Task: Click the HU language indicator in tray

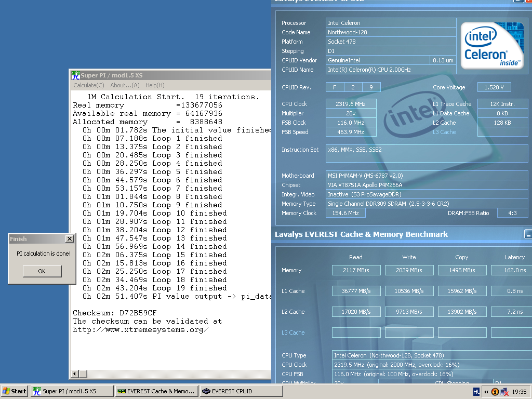Action: [x=476, y=392]
